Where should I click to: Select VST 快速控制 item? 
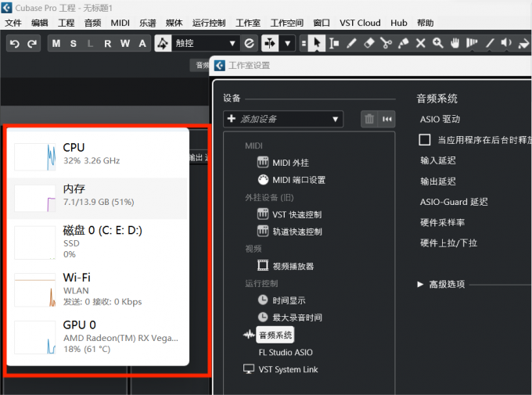click(x=289, y=214)
